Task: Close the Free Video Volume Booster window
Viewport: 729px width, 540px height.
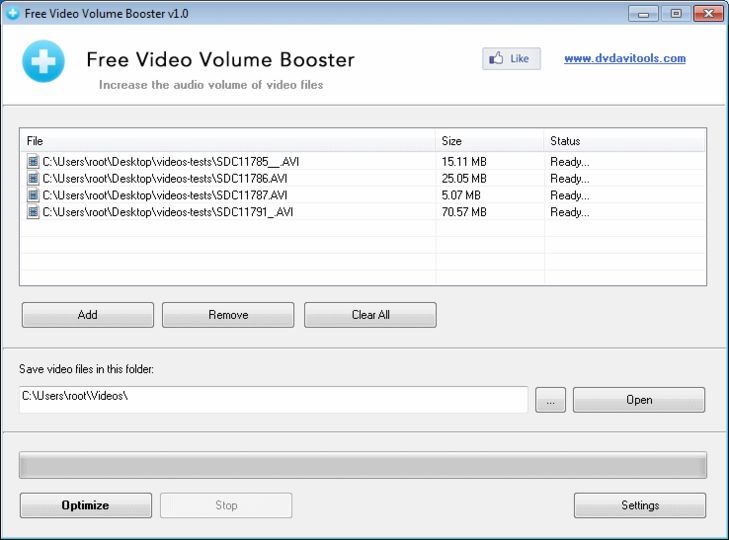Action: point(709,13)
